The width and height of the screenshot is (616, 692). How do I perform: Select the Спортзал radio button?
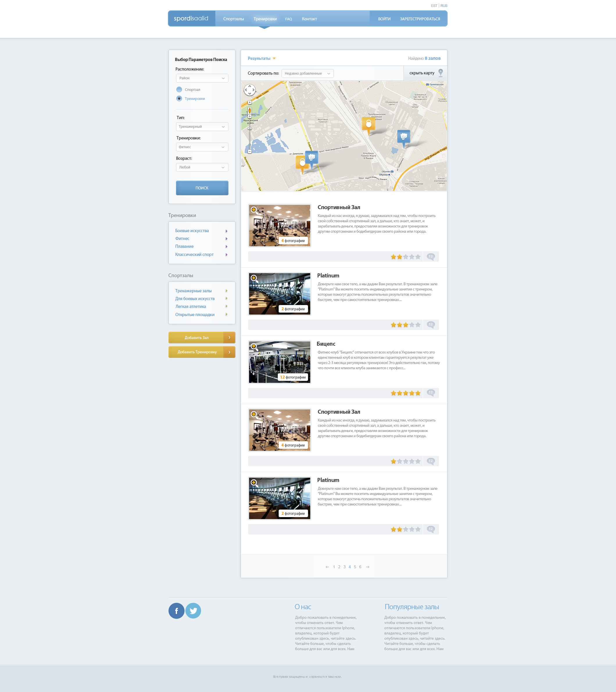pyautogui.click(x=179, y=90)
